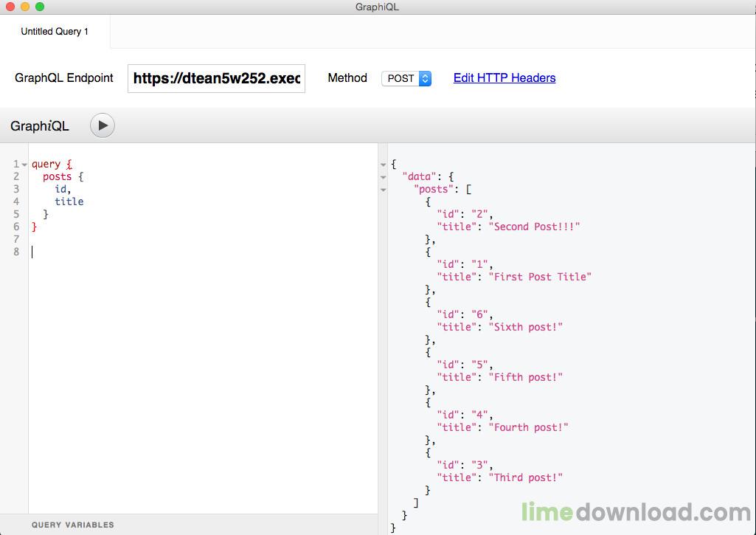Screen dimensions: 756x535
Task: Collapse the query block at line 1
Action: 24,165
